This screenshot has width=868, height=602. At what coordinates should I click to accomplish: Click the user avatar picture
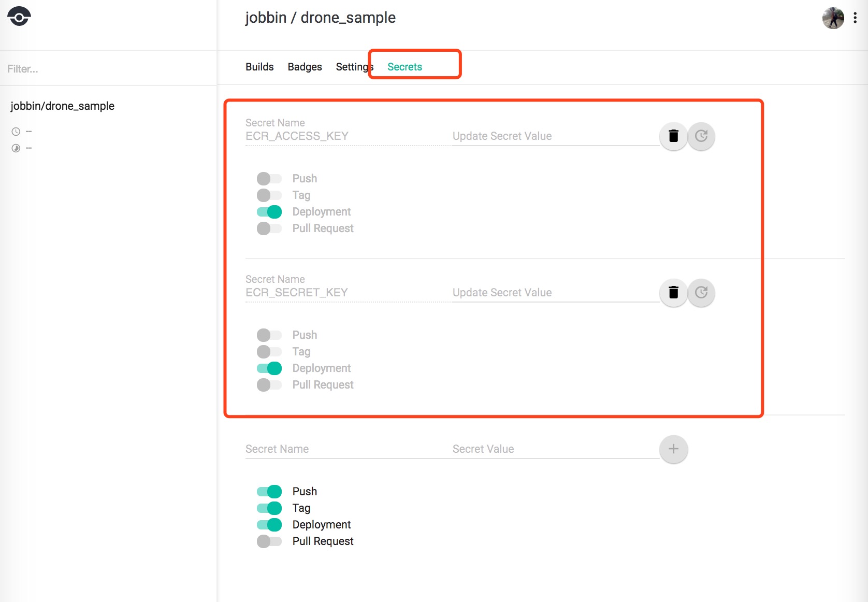coord(833,18)
